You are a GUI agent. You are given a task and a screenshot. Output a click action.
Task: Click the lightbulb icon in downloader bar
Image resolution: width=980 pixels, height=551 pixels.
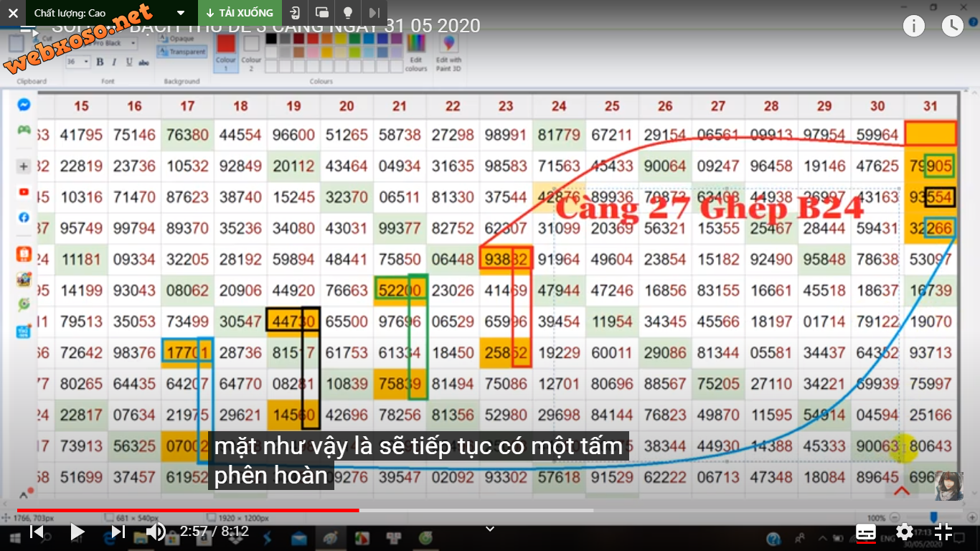348,13
